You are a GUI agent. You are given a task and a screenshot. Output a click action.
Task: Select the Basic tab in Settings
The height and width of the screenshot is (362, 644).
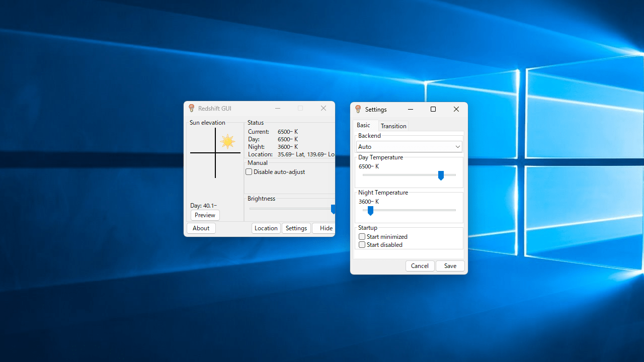pyautogui.click(x=363, y=125)
